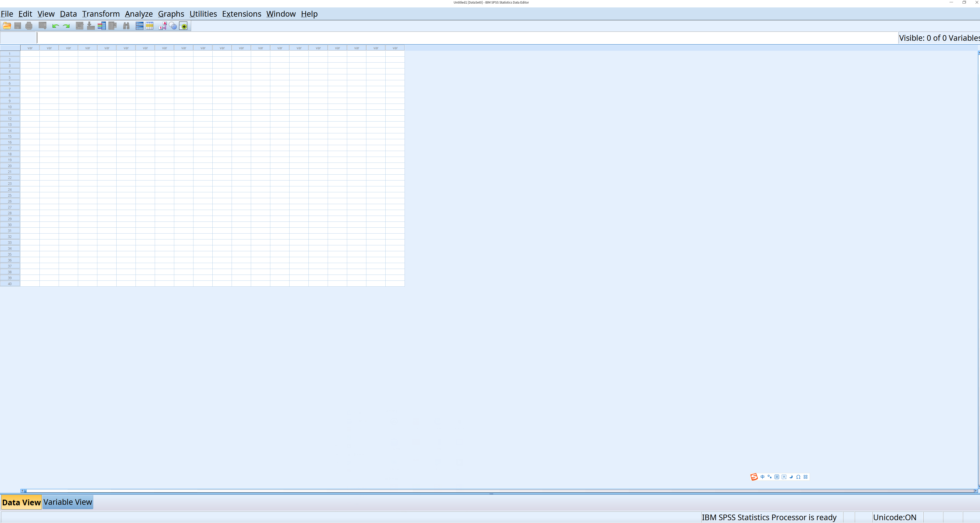This screenshot has height=523, width=980.
Task: Switch to the Variable View tab
Action: click(x=68, y=502)
